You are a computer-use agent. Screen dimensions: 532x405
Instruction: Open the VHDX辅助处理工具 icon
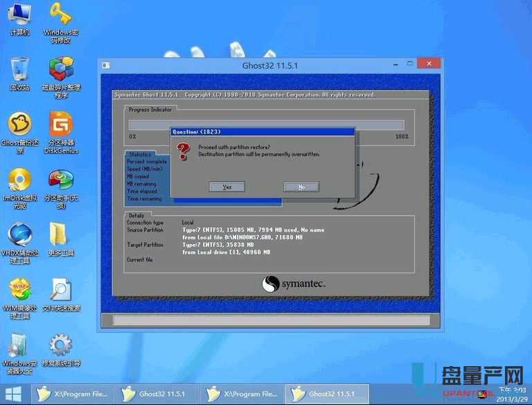(19, 243)
